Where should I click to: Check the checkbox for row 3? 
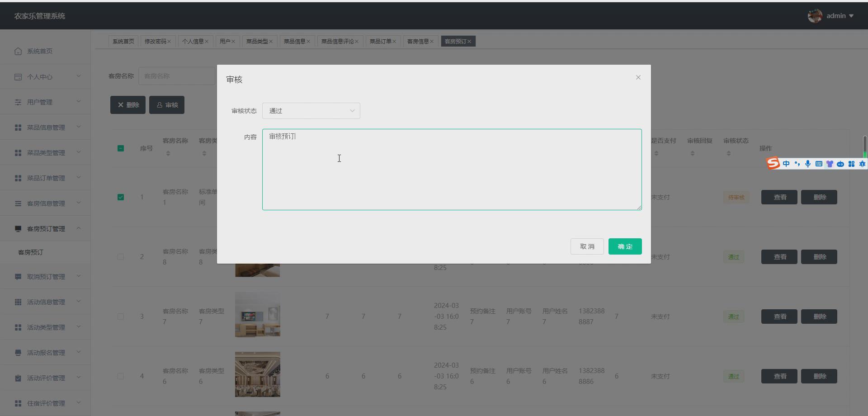click(x=121, y=317)
